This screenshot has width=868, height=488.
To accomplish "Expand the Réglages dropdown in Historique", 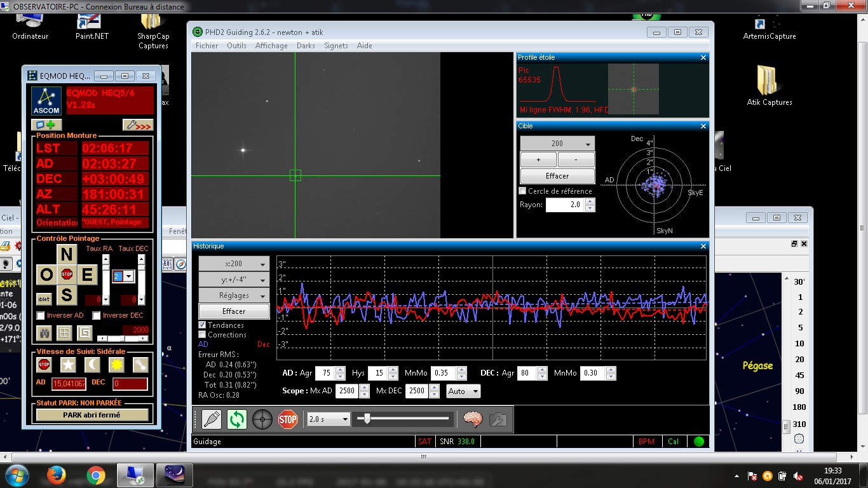I will click(x=234, y=295).
